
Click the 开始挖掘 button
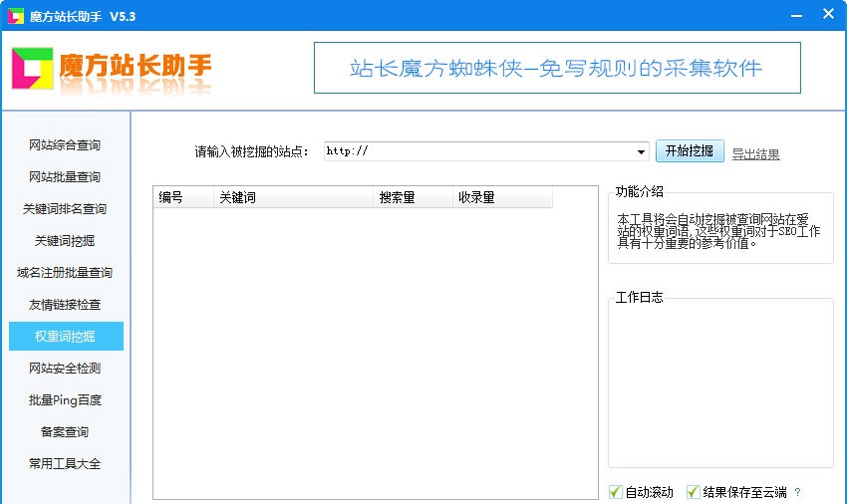[x=690, y=151]
